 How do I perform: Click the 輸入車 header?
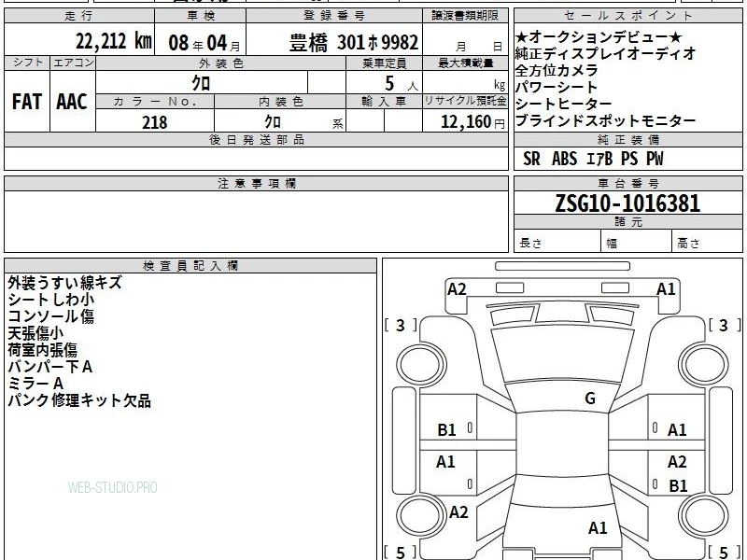384,102
